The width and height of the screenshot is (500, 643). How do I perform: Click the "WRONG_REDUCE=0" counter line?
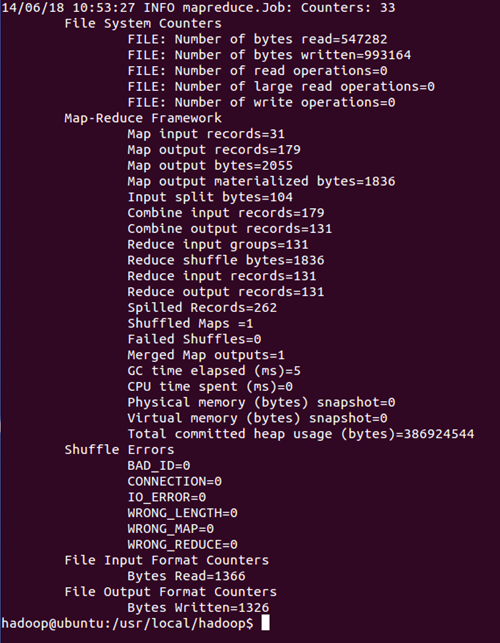183,544
